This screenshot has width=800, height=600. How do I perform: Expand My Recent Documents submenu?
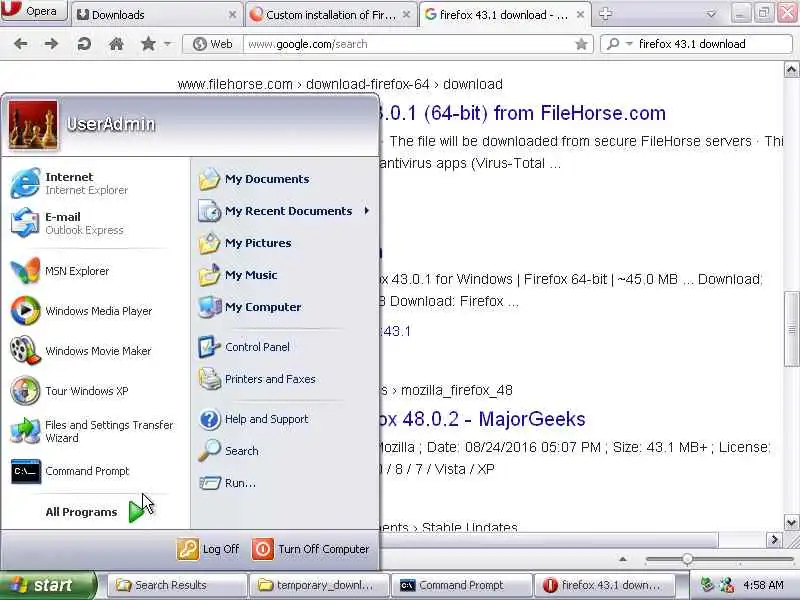pyautogui.click(x=285, y=211)
